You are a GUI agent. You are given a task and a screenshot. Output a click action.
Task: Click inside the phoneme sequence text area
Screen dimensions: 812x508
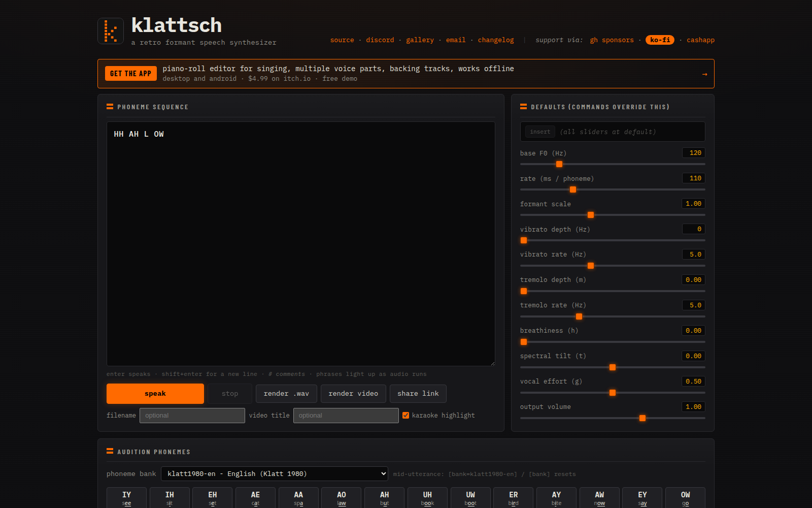point(301,244)
